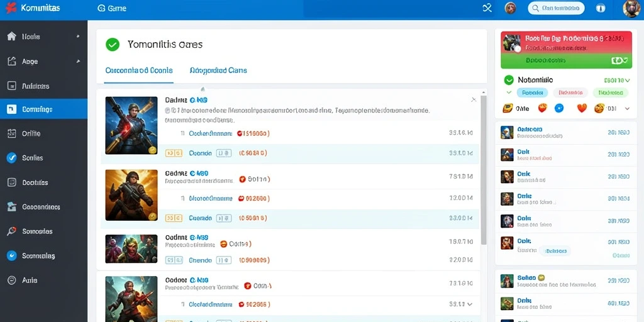This screenshot has height=322, width=644.
Task: Click the scrollbar up arrow above the game list
Action: [x=484, y=93]
